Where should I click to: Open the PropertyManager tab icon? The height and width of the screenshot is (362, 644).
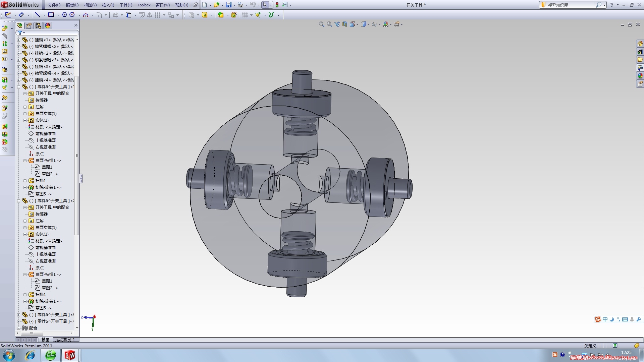29,25
